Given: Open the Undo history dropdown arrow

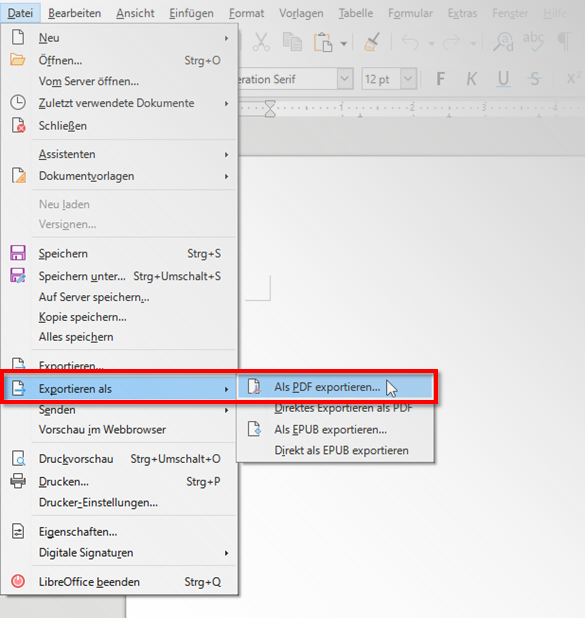Looking at the screenshot, I should pos(431,43).
